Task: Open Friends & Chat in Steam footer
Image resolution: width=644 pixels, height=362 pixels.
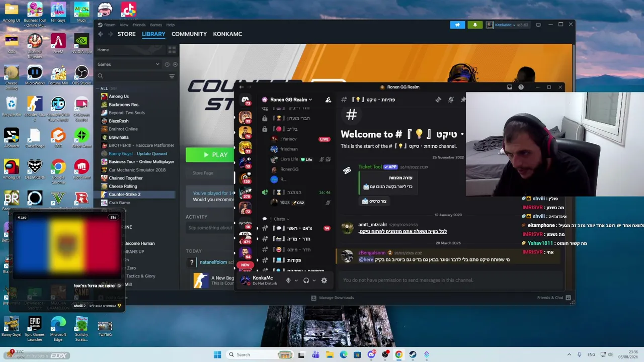Action: pos(554,298)
